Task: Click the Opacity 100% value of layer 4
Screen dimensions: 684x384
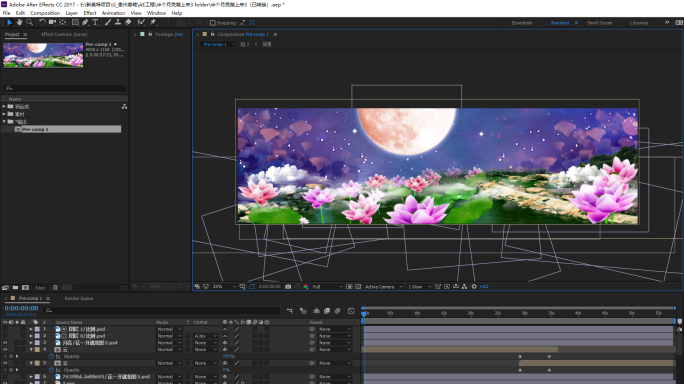Action: tap(228, 357)
